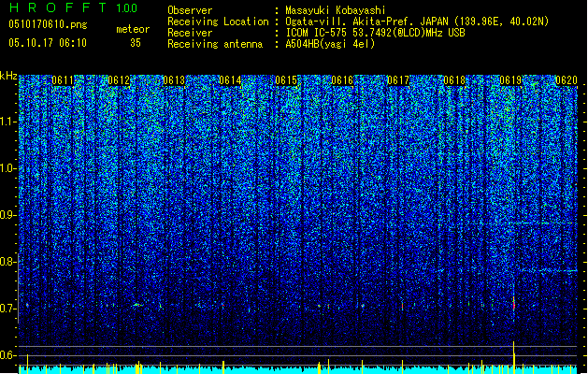Viewport: 588px width, 374px height.
Task: Click the 0614 time marker
Action: pos(230,80)
